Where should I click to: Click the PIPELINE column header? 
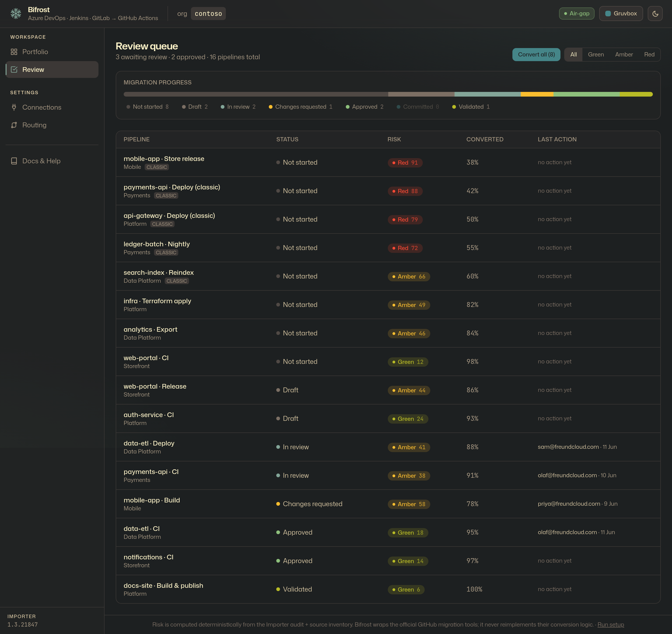[x=136, y=139]
